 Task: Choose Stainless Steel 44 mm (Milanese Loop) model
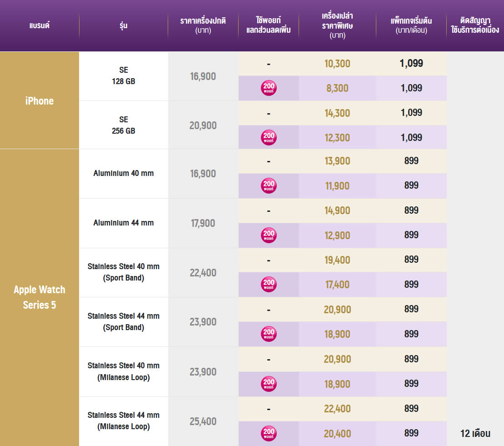[124, 421]
